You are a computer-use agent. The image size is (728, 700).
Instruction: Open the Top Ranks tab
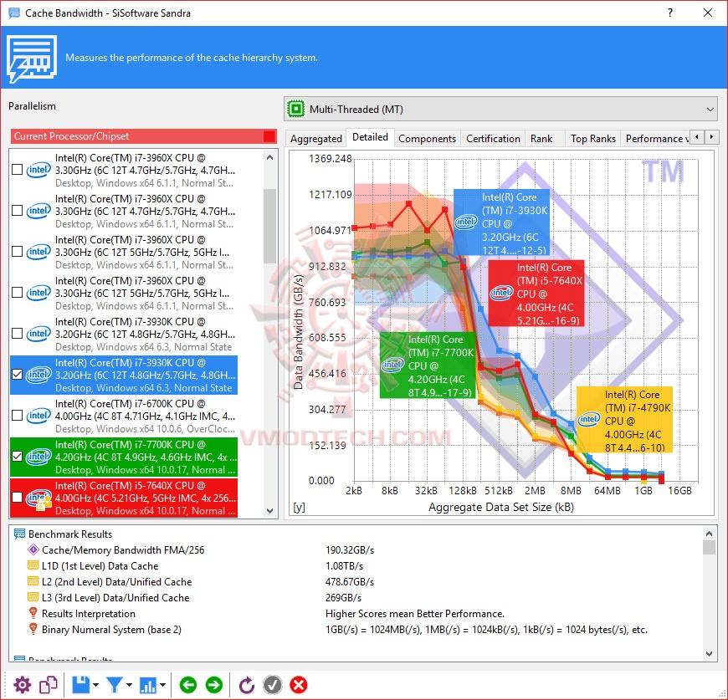point(593,138)
